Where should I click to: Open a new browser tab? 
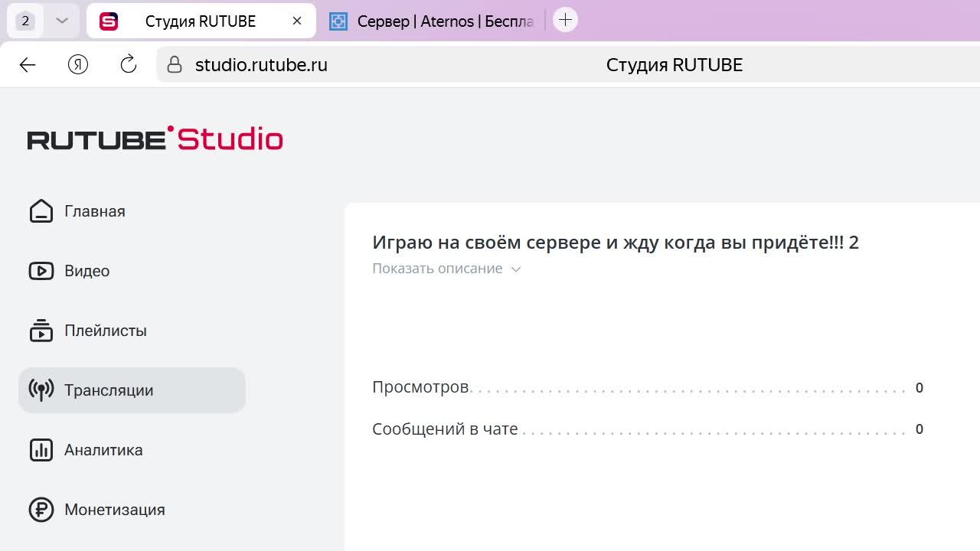click(x=565, y=21)
